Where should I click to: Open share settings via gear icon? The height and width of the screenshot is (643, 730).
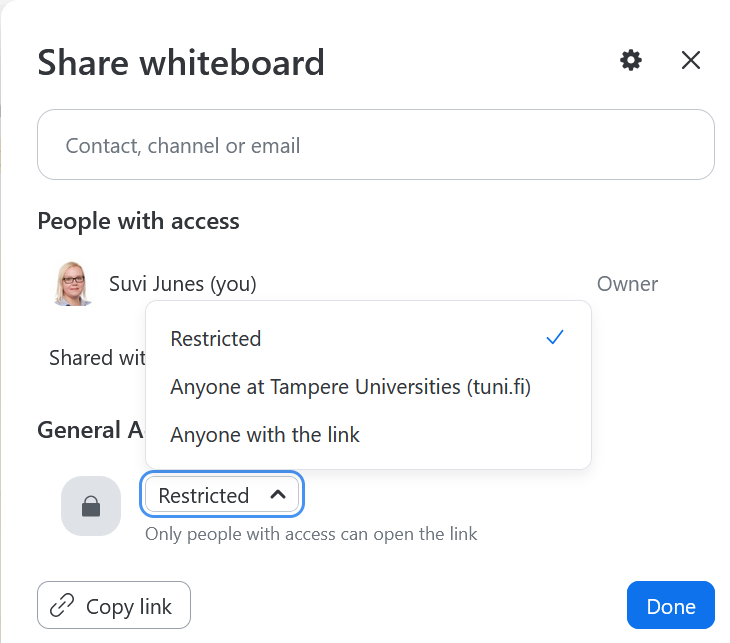tap(631, 61)
